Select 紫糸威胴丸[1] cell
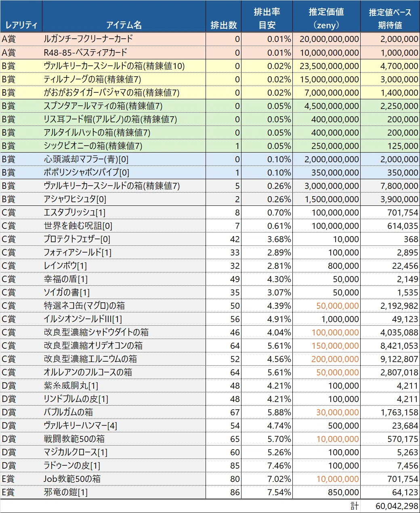 tap(124, 385)
